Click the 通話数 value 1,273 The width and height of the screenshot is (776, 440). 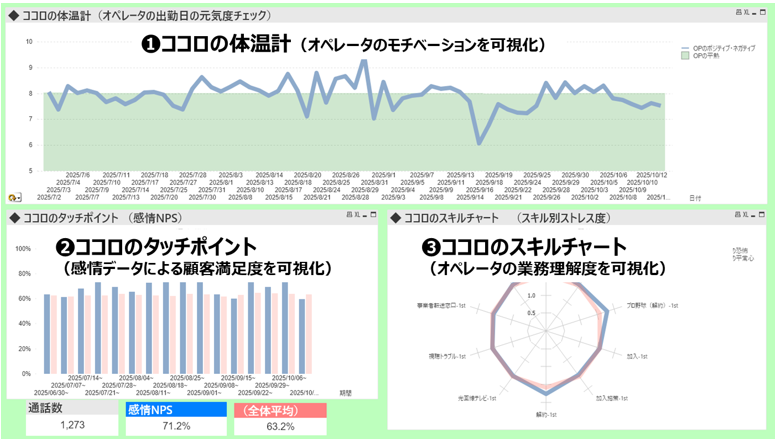click(x=72, y=425)
